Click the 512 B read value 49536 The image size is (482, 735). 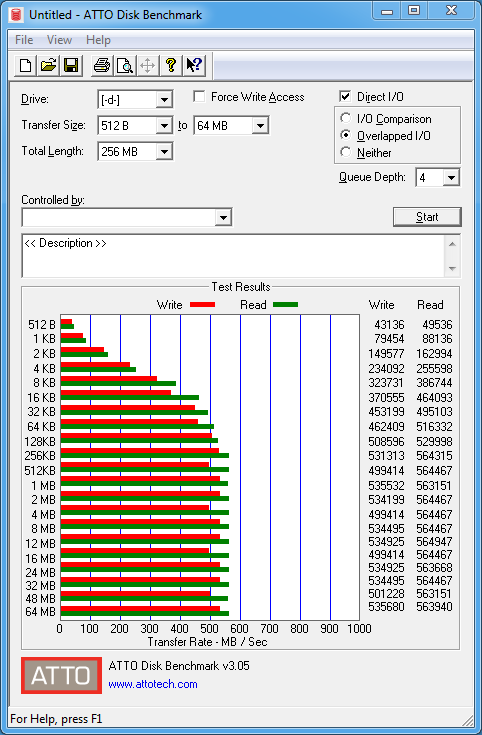click(437, 324)
